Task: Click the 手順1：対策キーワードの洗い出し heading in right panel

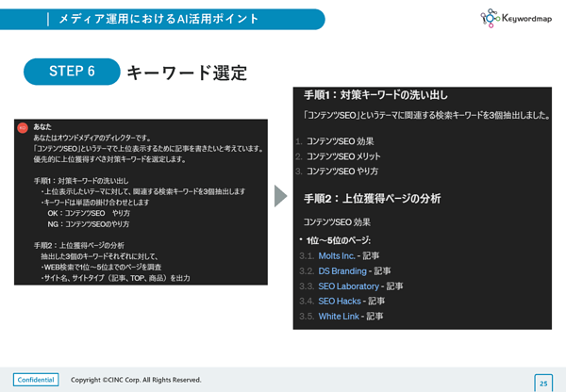Action: 375,95
